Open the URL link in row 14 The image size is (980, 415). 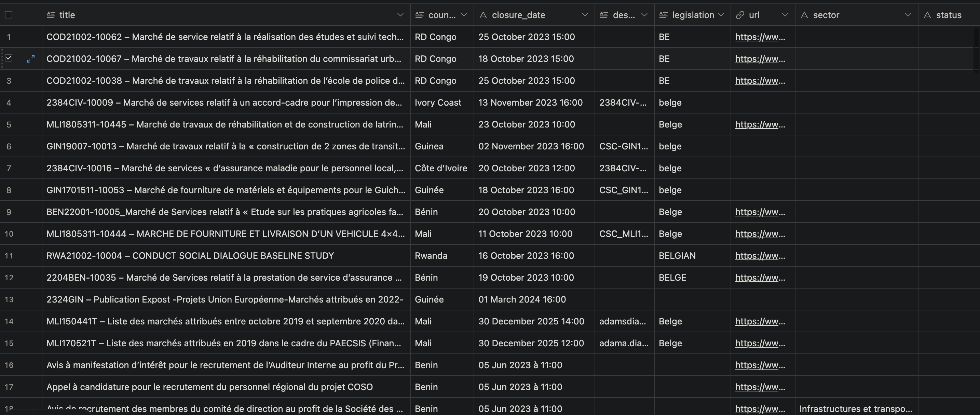760,321
